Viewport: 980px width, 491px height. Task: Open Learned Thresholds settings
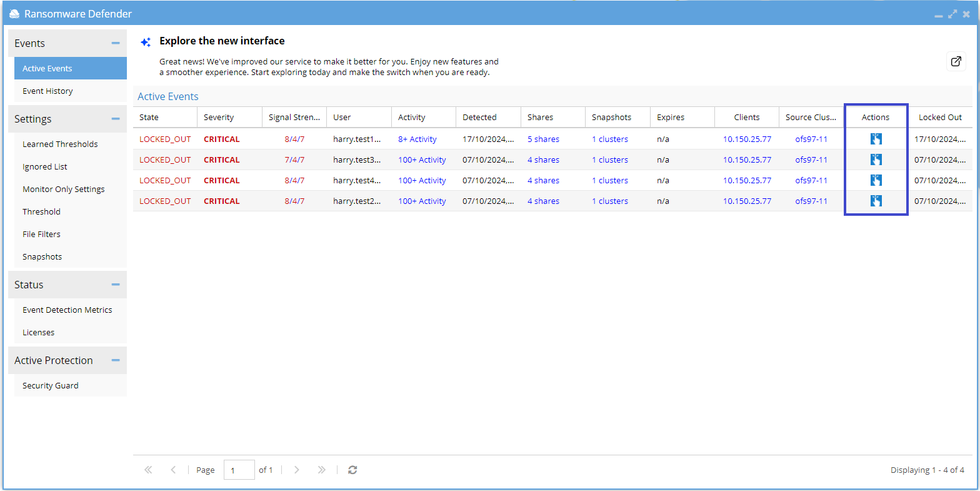pyautogui.click(x=71, y=144)
